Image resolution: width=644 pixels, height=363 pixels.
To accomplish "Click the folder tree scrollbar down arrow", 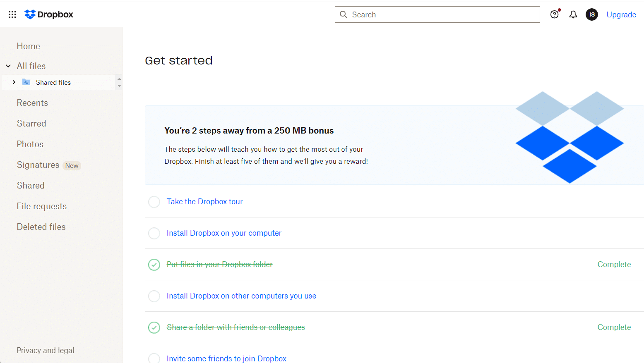I will (x=119, y=86).
